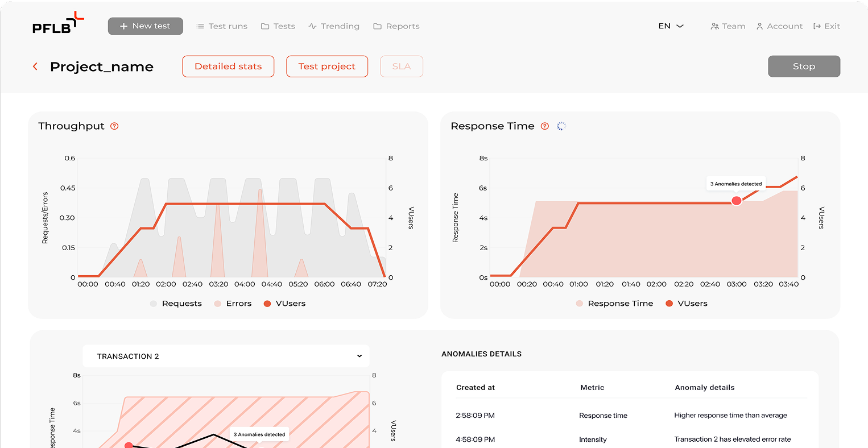Click the PFLB logo
The width and height of the screenshot is (868, 448).
coord(58,23)
